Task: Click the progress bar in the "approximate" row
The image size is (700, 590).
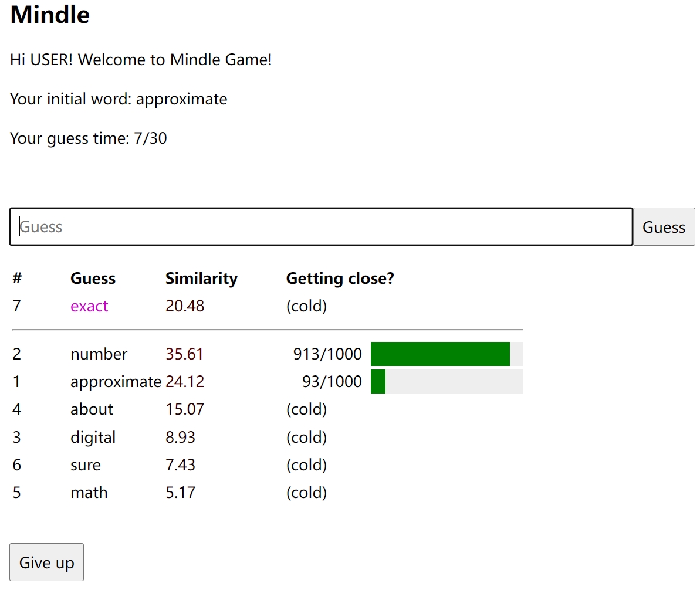Action: tap(447, 382)
